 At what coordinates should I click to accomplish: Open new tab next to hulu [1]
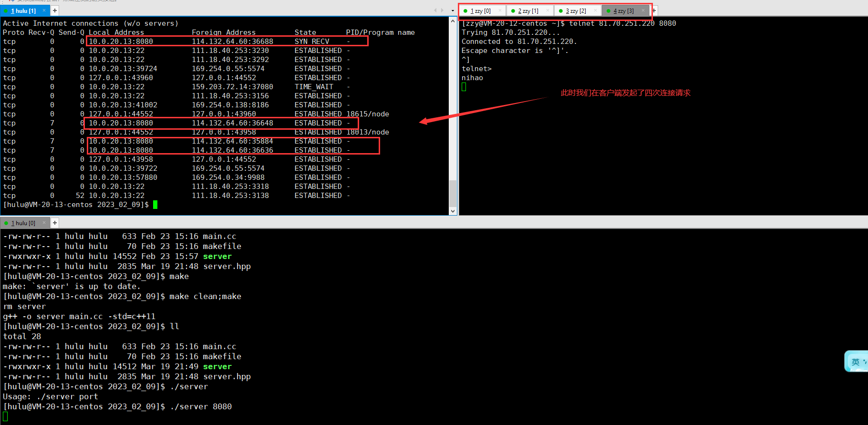[55, 10]
